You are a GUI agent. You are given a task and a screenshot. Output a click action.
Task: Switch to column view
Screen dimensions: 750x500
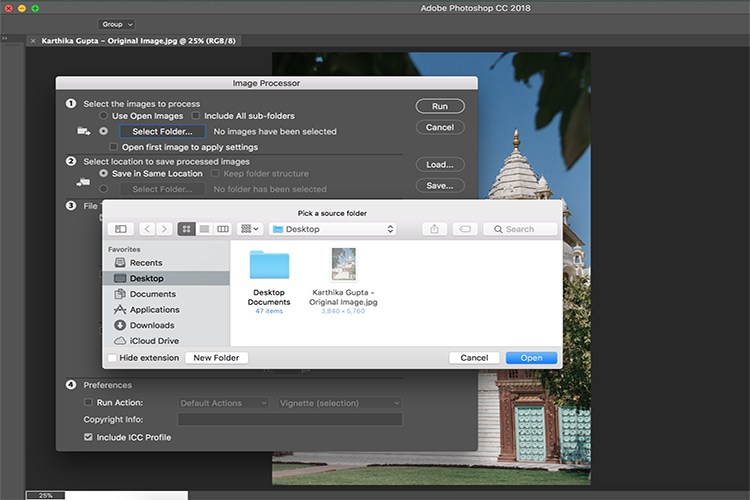point(223,229)
